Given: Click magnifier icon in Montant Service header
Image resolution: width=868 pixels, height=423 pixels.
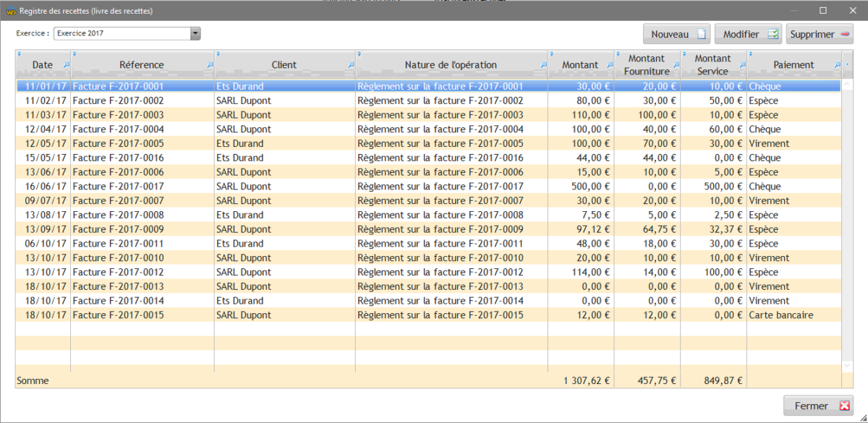Looking at the screenshot, I should click(742, 65).
